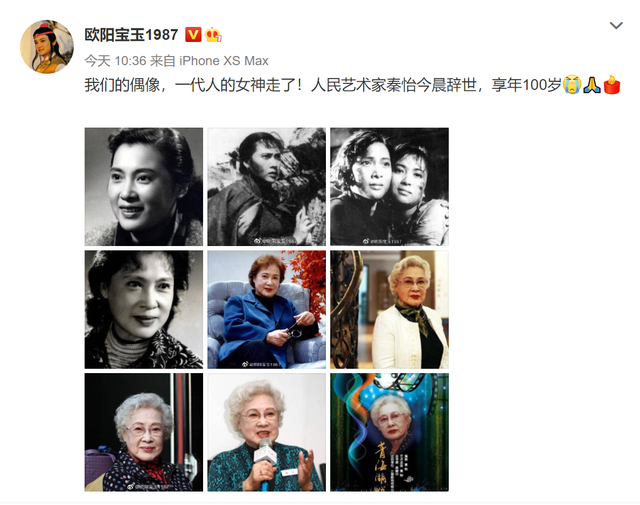Open the poster's round avatar
The height and width of the screenshot is (505, 640).
[x=47, y=47]
